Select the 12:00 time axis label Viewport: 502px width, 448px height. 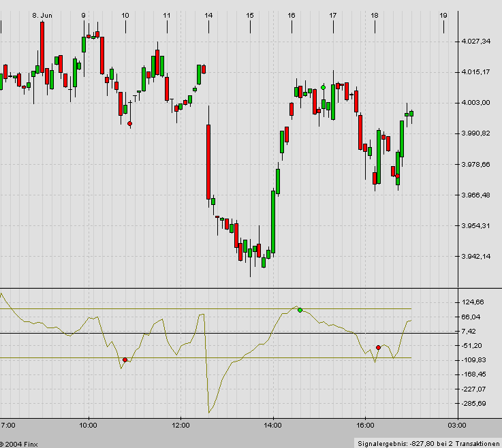(180, 425)
